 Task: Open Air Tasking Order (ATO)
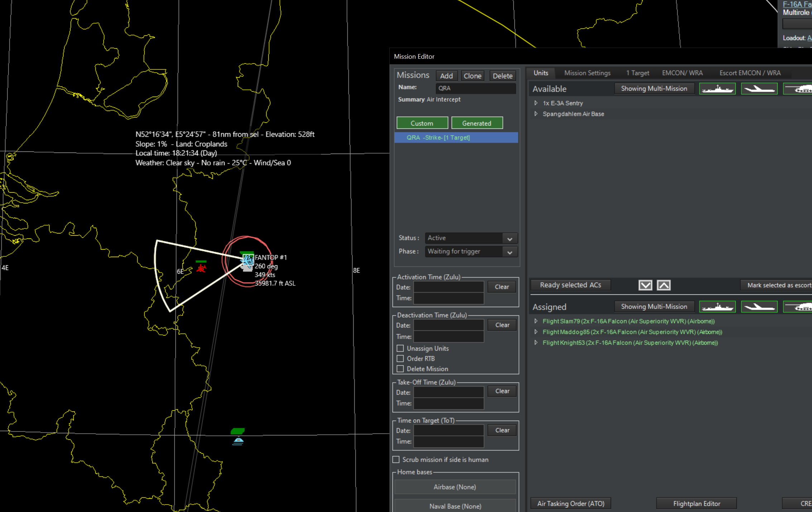pos(570,503)
